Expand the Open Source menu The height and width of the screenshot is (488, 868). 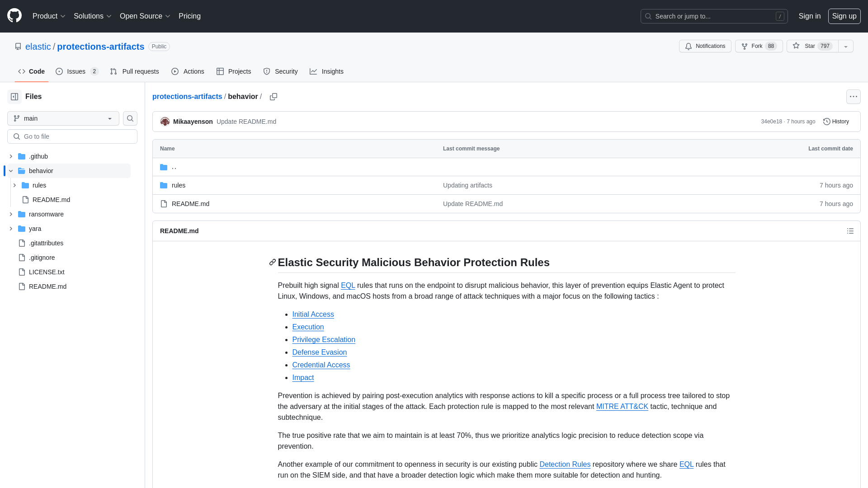(145, 16)
